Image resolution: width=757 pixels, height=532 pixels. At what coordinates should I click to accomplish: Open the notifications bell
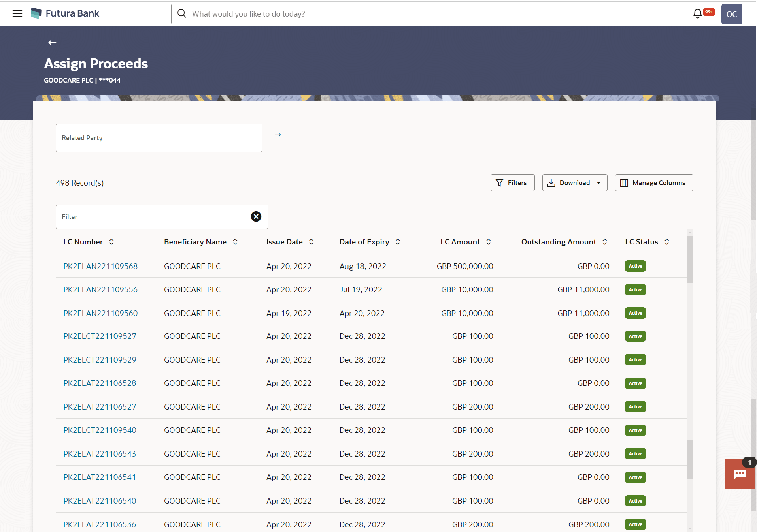point(698,14)
